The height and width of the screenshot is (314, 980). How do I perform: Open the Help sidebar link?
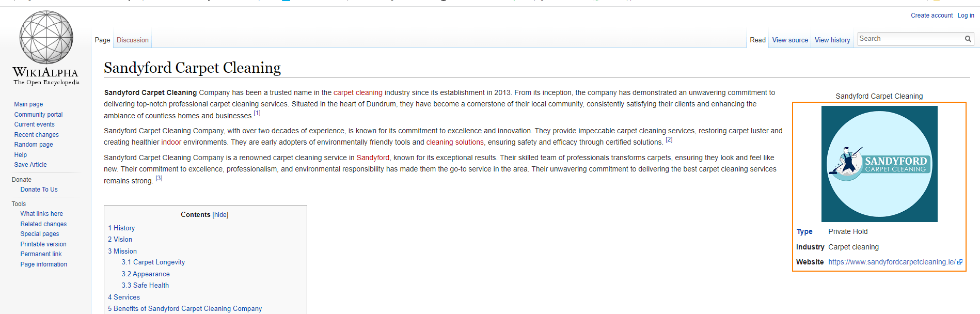click(x=21, y=155)
